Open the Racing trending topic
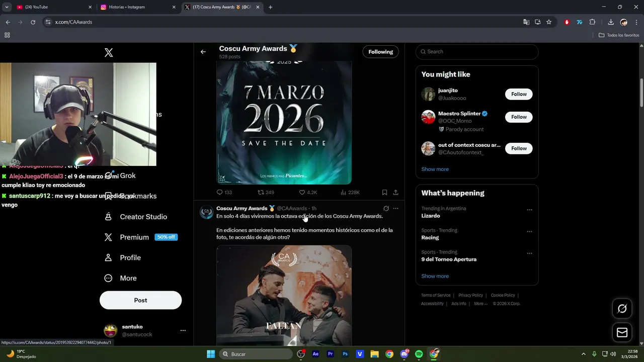 [x=430, y=237]
